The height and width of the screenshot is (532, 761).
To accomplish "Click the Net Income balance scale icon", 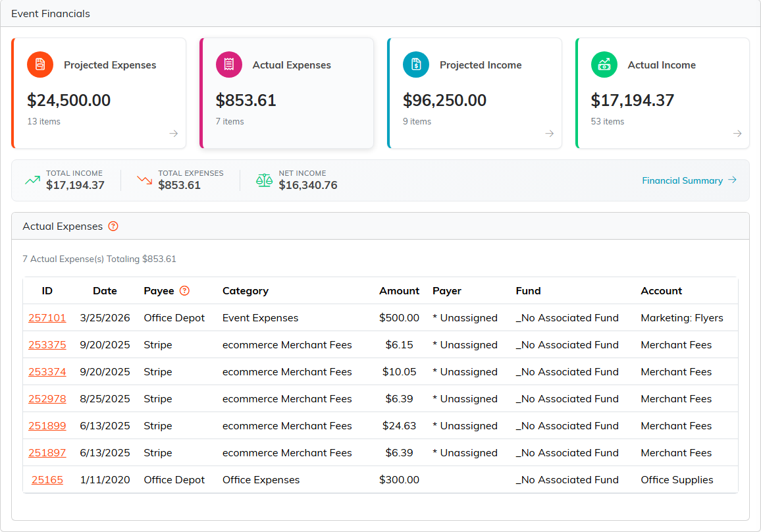I will point(264,180).
